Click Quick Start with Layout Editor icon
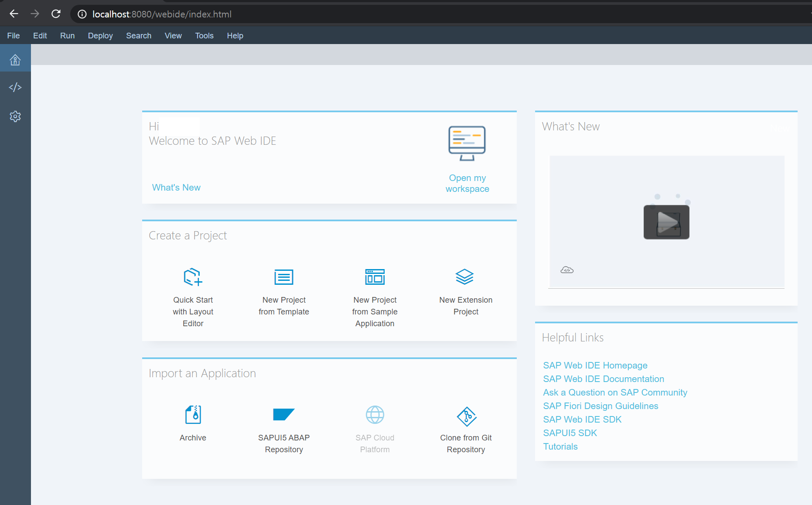The image size is (812, 505). point(193,277)
